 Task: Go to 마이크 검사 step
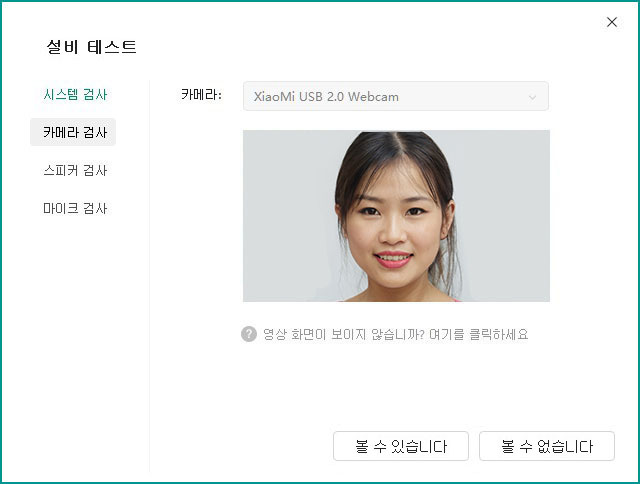tap(75, 208)
